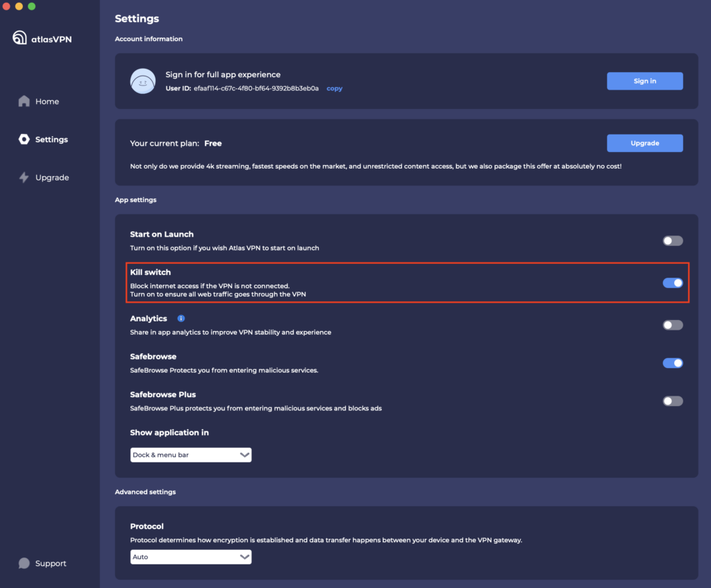
Task: Click the green macOS fullscreen window button
Action: pos(32,6)
